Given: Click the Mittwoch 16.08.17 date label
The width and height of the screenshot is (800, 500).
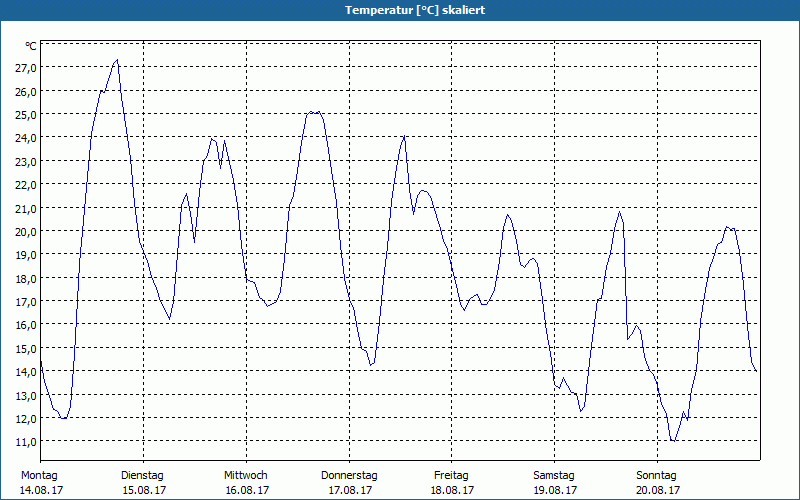Looking at the screenshot, I should coord(246,483).
